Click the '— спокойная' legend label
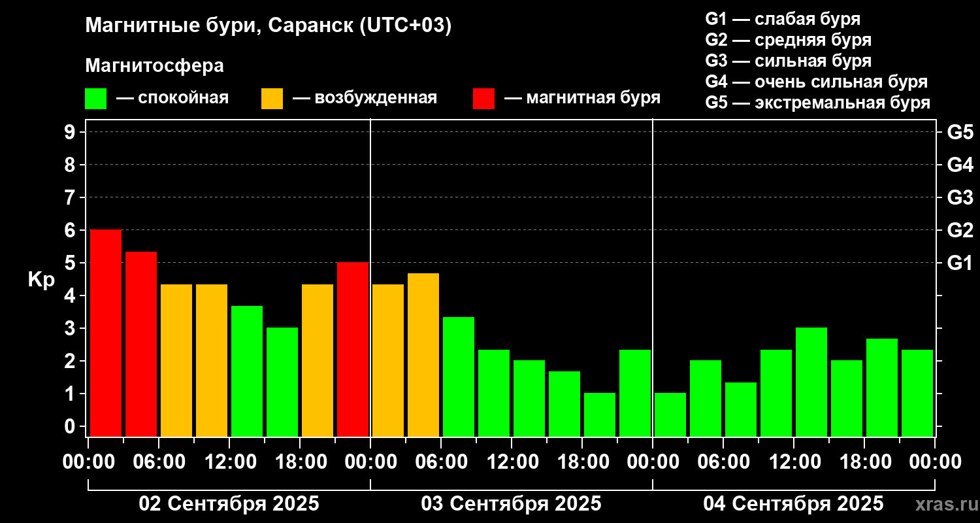Image resolution: width=980 pixels, height=523 pixels. click(172, 98)
